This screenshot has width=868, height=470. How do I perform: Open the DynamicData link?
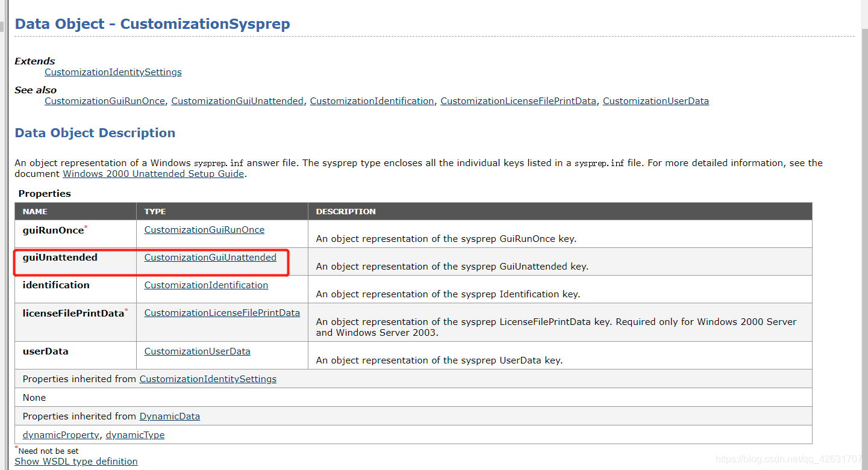pyautogui.click(x=170, y=416)
